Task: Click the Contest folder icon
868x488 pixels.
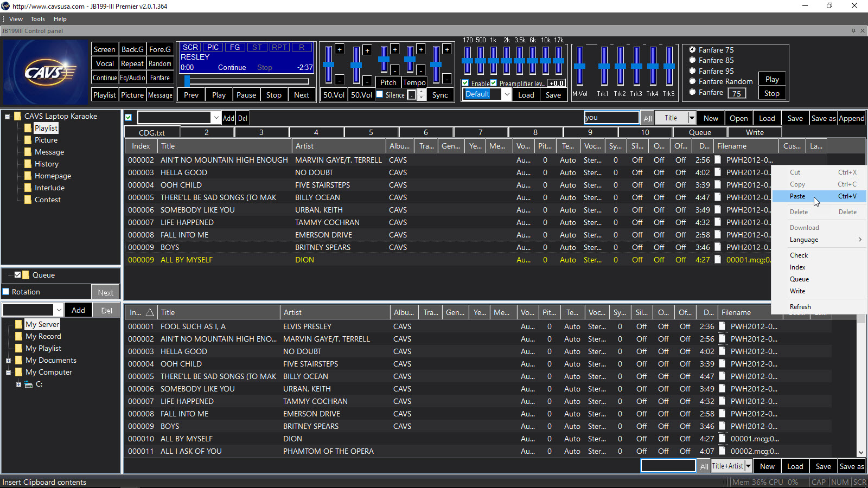Action: (x=28, y=200)
